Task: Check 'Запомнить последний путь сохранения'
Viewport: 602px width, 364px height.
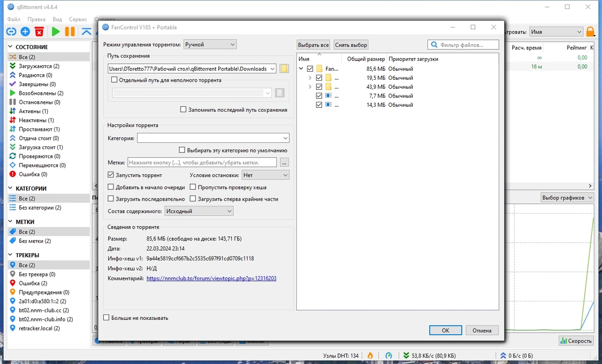Action: click(x=183, y=110)
